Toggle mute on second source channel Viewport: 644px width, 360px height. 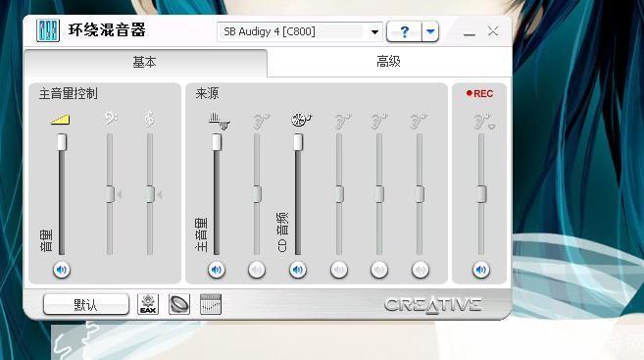point(257,270)
